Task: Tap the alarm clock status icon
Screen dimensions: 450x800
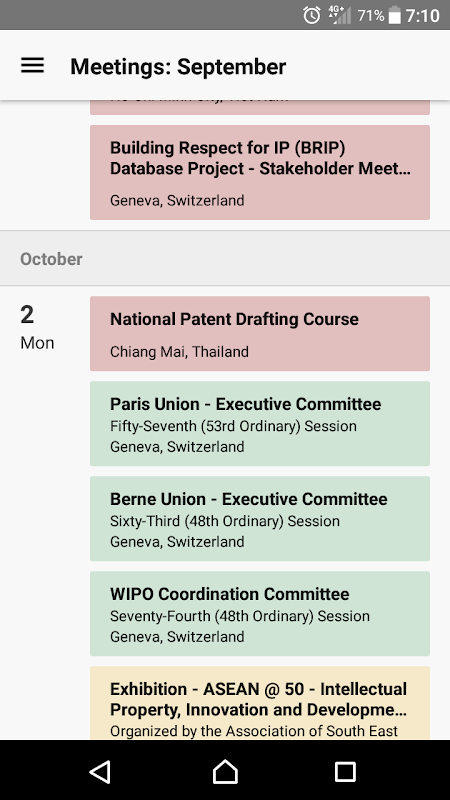Action: point(312,15)
